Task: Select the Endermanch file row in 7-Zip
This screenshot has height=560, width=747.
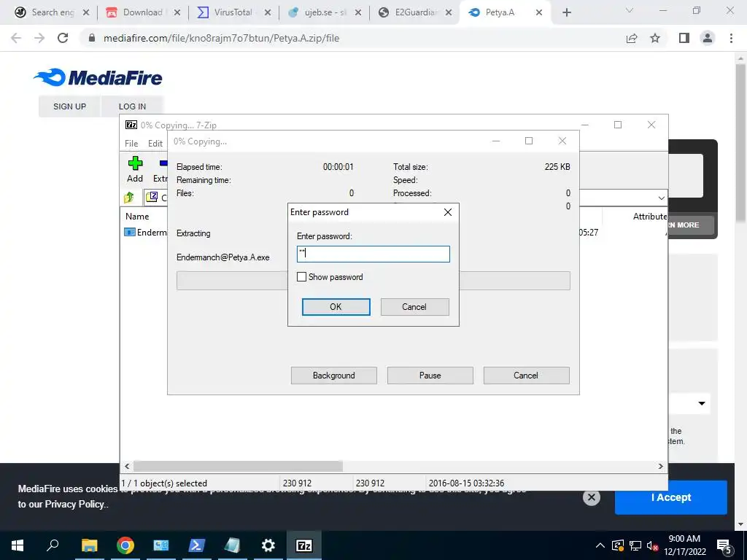Action: pyautogui.click(x=146, y=233)
